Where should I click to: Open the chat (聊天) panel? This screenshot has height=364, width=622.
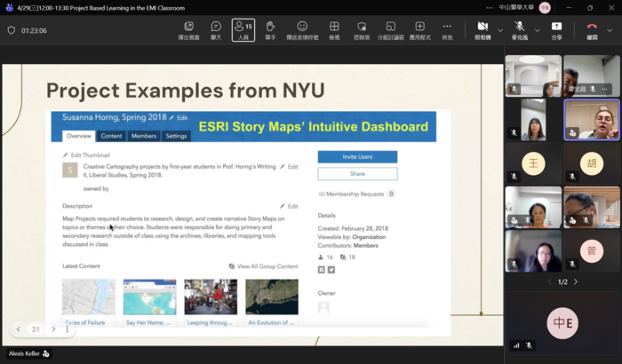click(x=216, y=30)
